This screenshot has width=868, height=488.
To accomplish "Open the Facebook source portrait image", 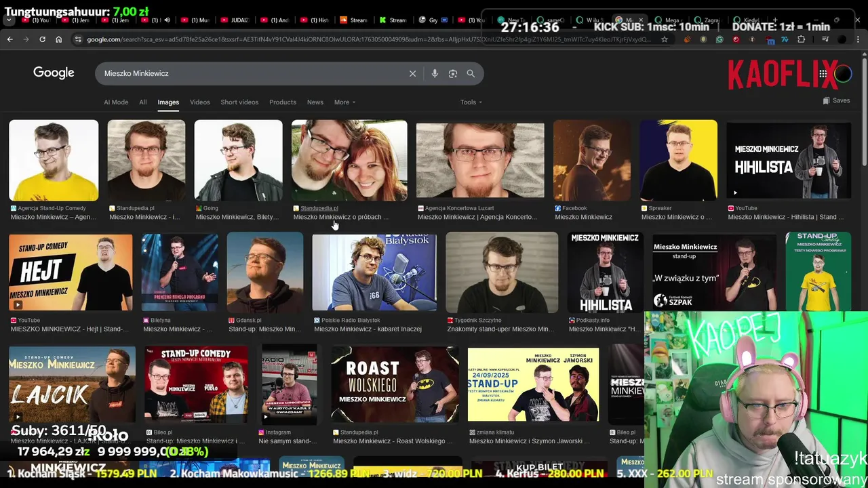I will pyautogui.click(x=592, y=161).
